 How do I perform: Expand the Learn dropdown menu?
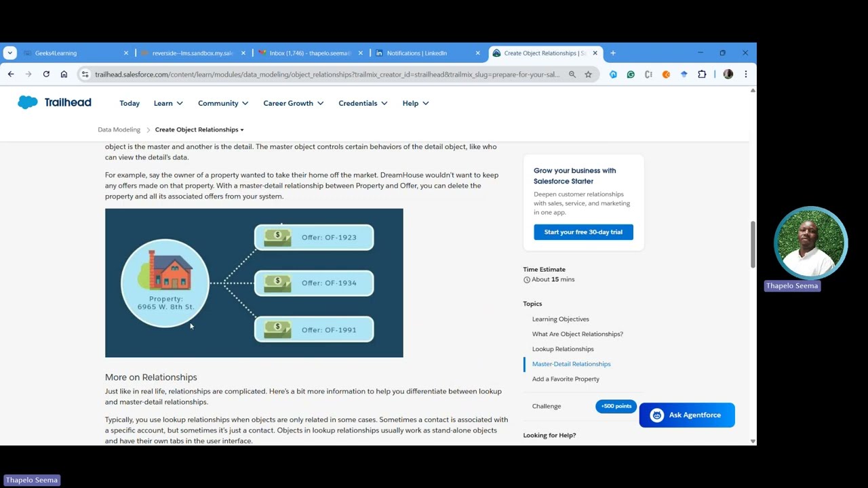[168, 104]
